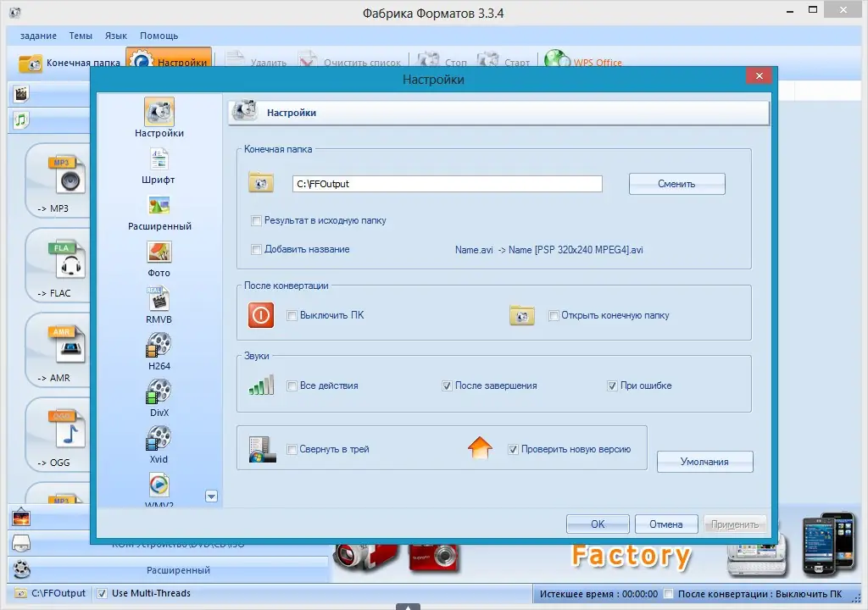This screenshot has width=868, height=610.
Task: Open the Темы menu
Action: pos(81,36)
